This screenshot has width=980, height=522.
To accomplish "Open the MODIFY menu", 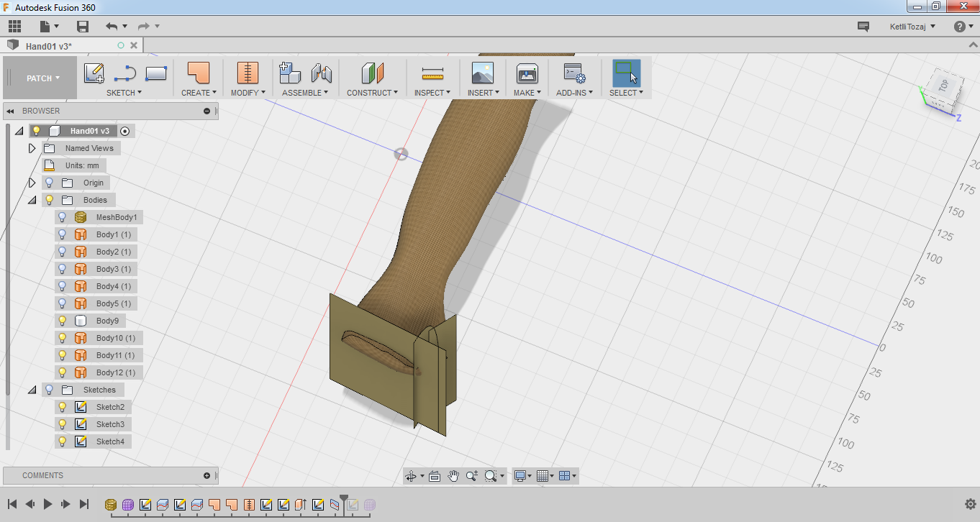I will click(x=248, y=93).
